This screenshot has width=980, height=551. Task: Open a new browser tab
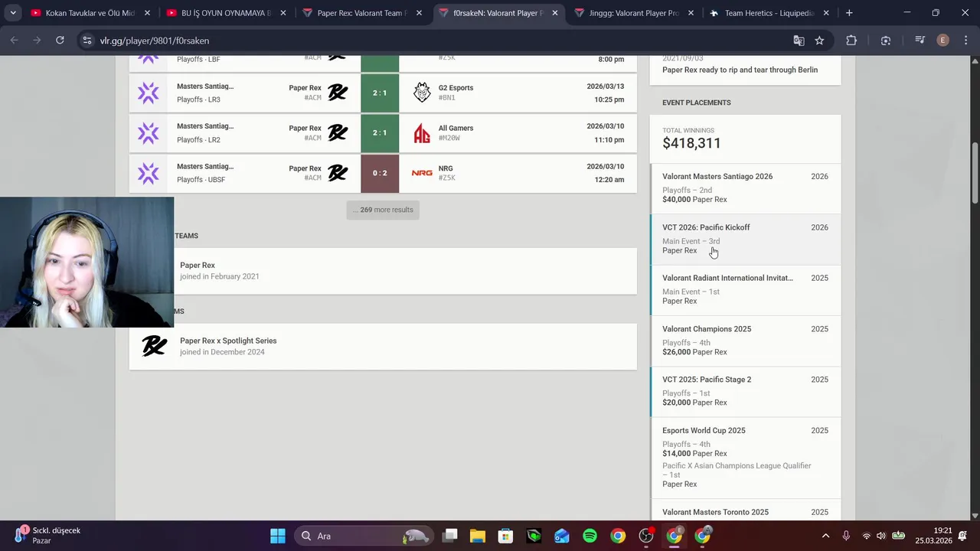(x=849, y=13)
